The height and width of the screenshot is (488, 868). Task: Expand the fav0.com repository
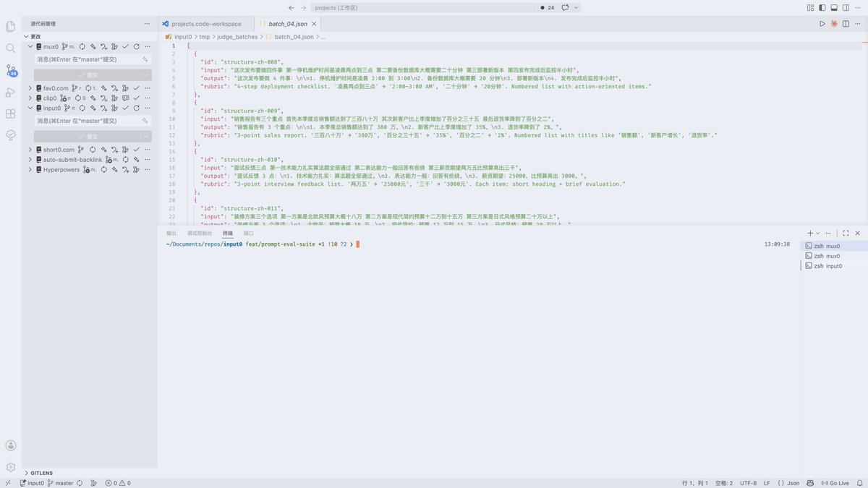[x=30, y=88]
